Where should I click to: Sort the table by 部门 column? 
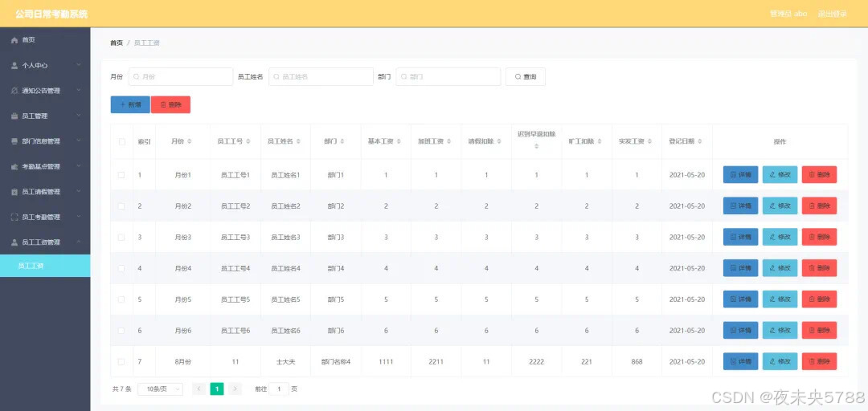tap(342, 141)
